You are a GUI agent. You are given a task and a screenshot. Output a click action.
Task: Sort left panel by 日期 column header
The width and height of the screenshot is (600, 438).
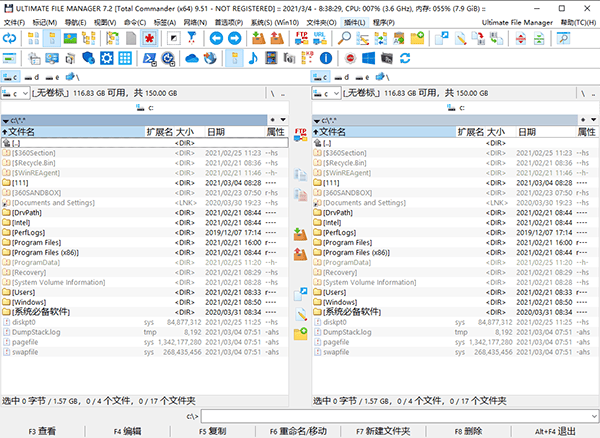click(x=234, y=132)
